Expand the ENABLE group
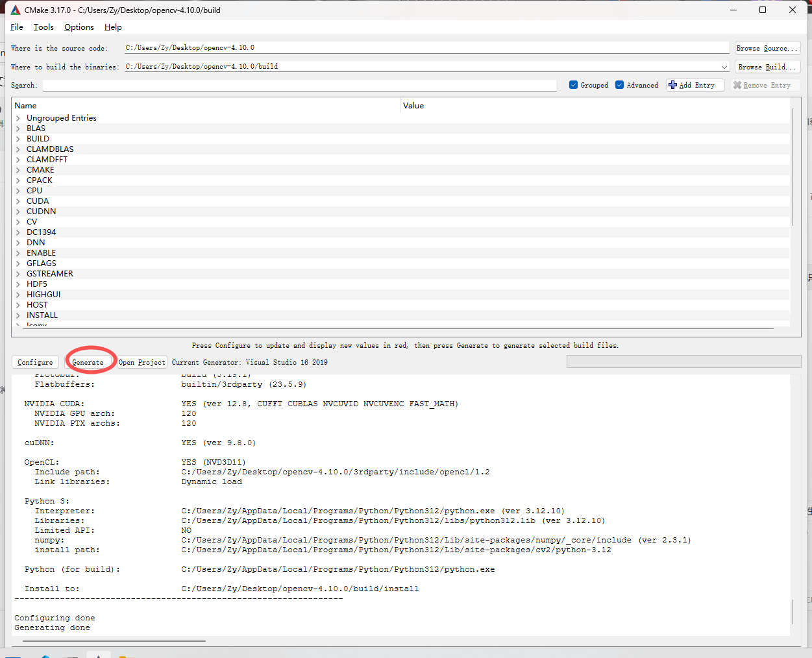This screenshot has height=658, width=812. (x=18, y=253)
